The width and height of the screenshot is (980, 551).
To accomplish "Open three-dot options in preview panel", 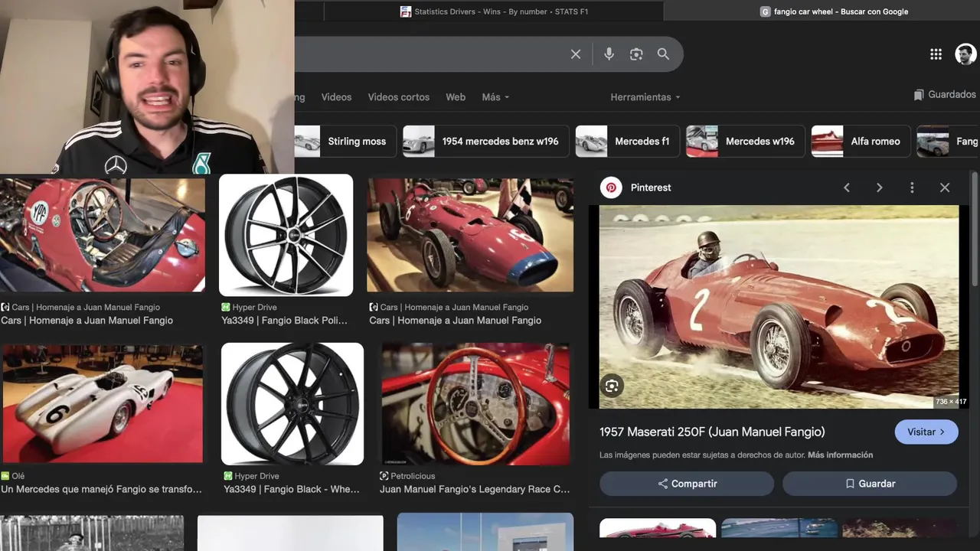I will [912, 187].
